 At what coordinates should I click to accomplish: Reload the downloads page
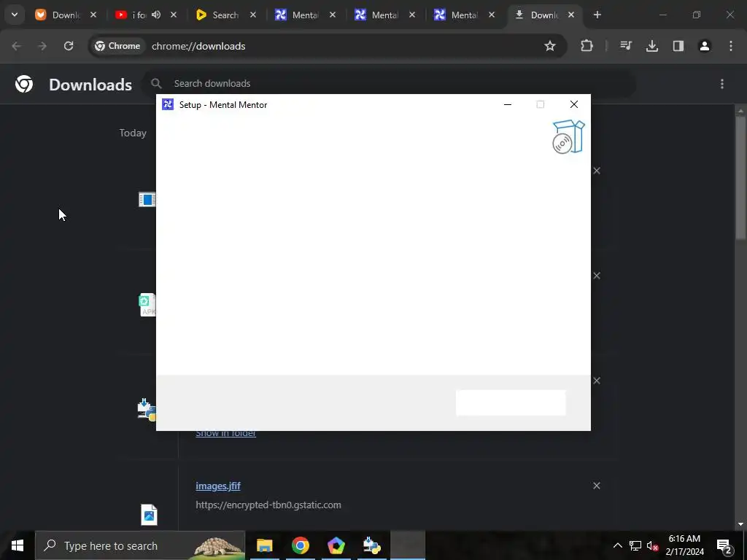(69, 46)
